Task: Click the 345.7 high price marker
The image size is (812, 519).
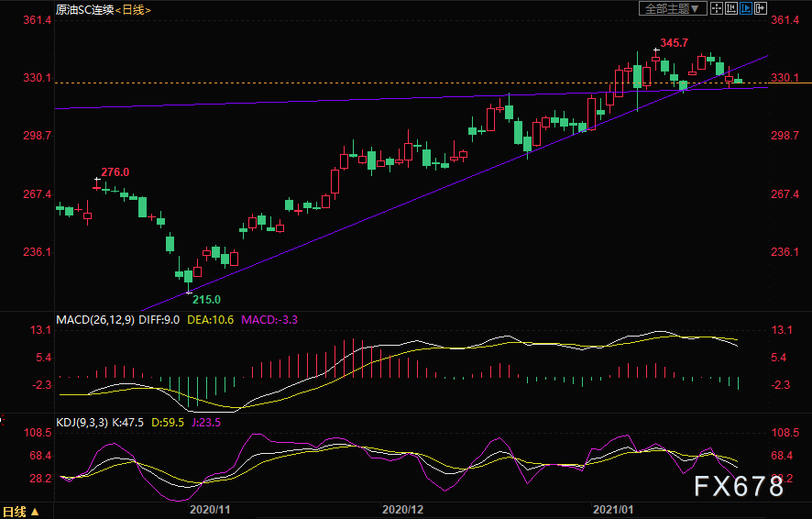Action: (x=674, y=43)
